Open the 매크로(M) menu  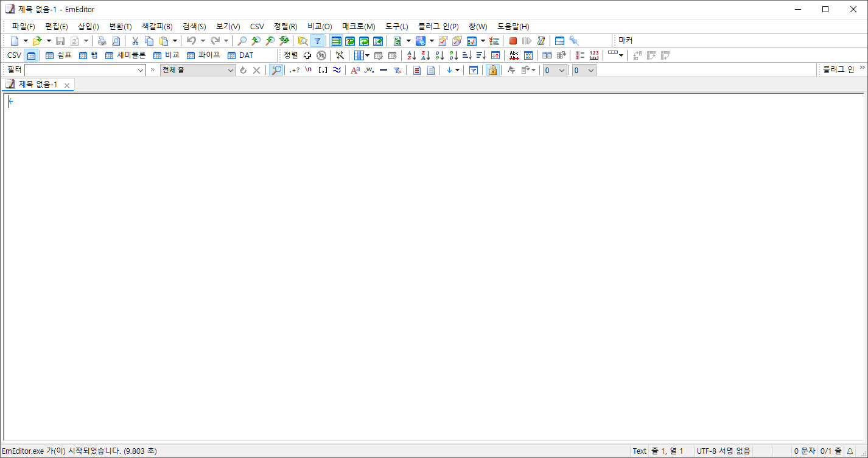coord(359,27)
